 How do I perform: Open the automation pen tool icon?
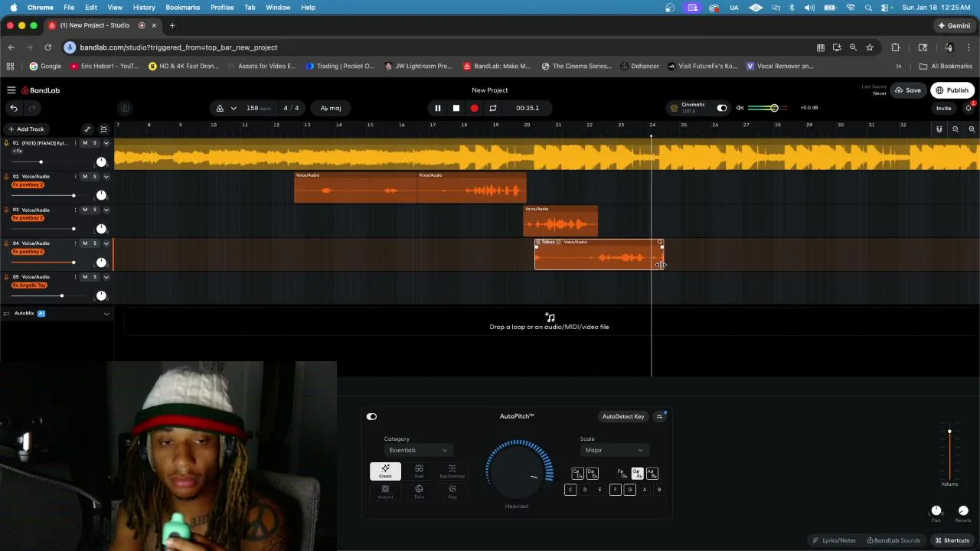pyautogui.click(x=87, y=129)
